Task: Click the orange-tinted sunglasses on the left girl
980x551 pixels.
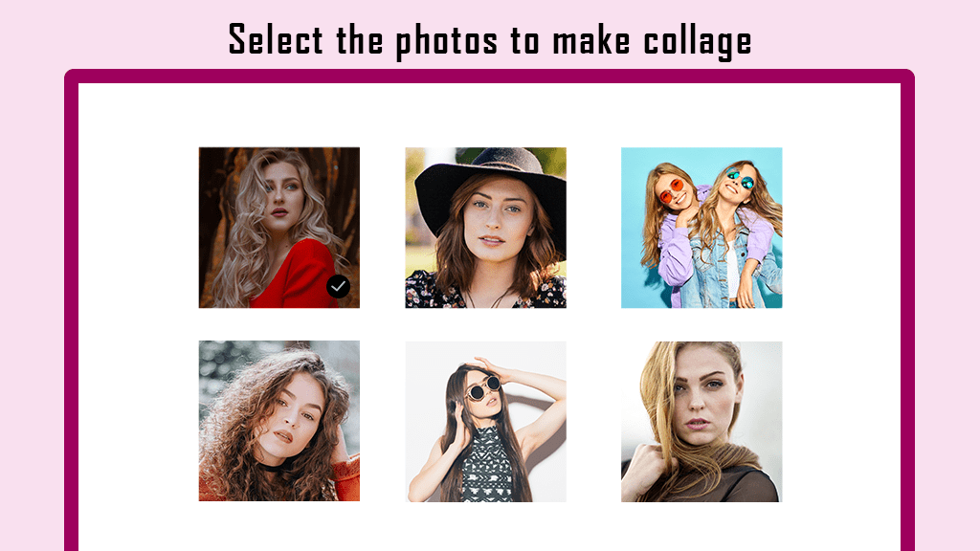Action: click(672, 190)
